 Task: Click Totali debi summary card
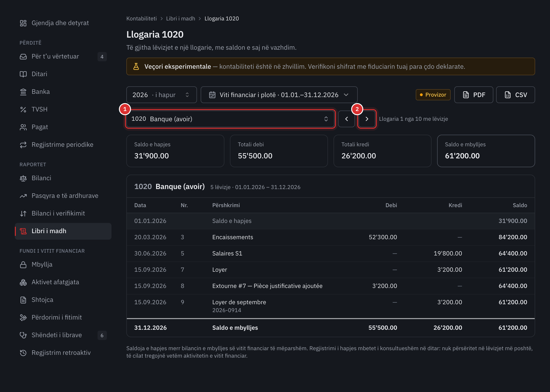[279, 151]
